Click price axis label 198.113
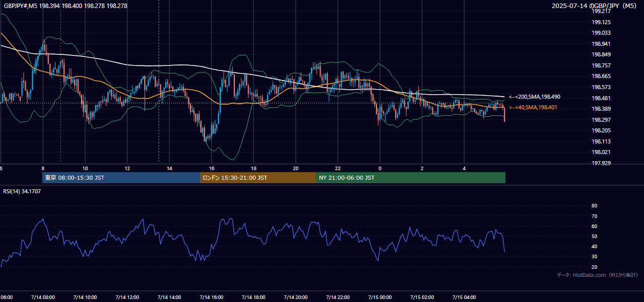The width and height of the screenshot is (644, 302). tap(601, 141)
